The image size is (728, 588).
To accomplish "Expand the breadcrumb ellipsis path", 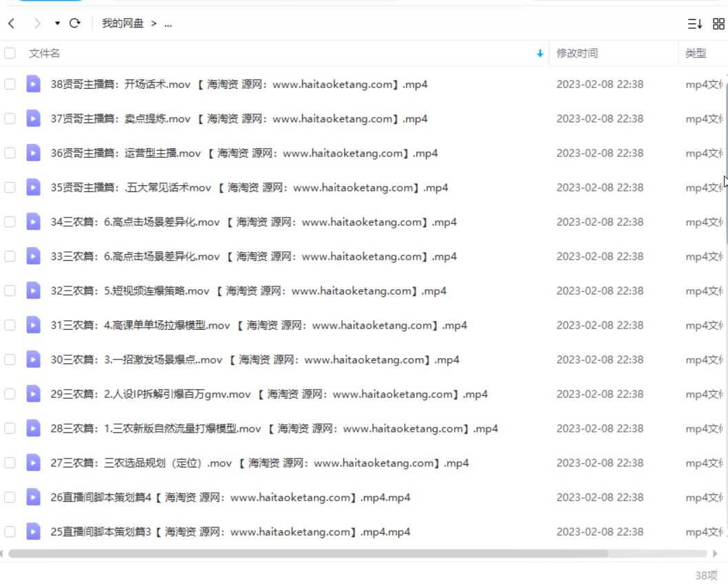I will point(168,23).
